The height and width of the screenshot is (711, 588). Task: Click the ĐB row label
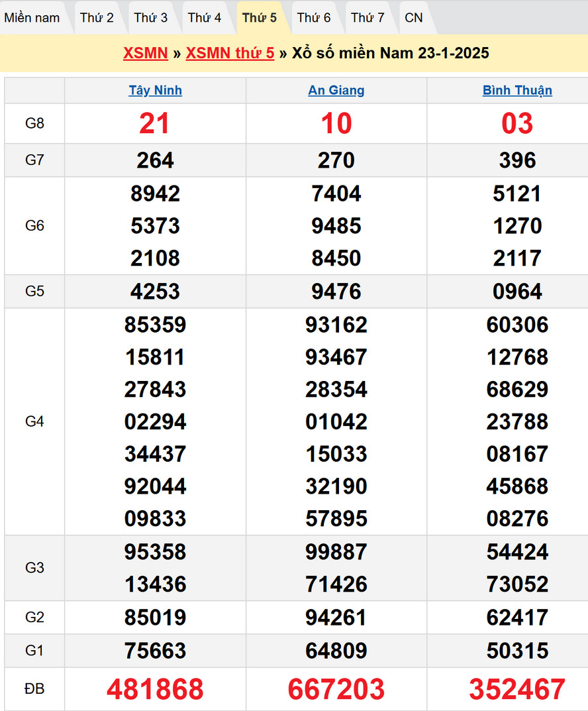tap(34, 689)
